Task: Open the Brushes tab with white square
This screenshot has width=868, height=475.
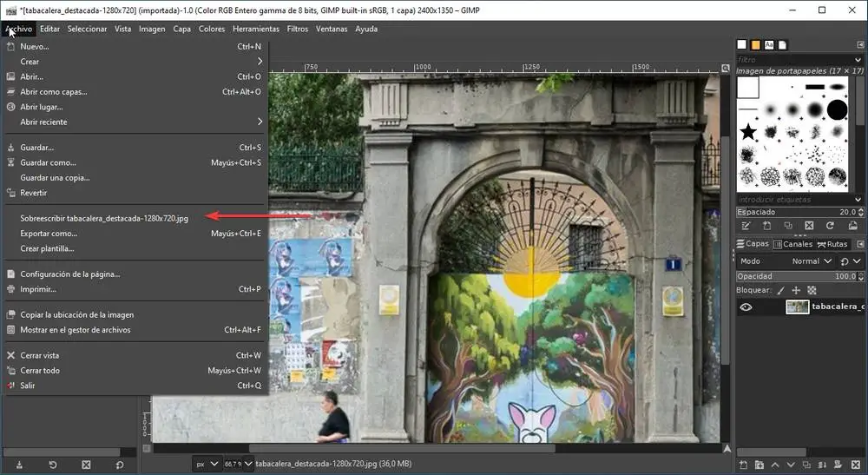Action: pos(742,45)
